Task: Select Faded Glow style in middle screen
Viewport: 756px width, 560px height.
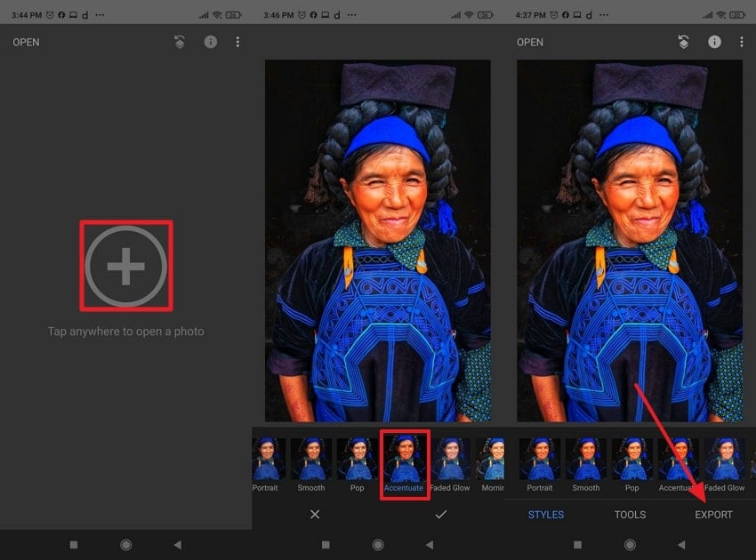Action: pos(450,464)
